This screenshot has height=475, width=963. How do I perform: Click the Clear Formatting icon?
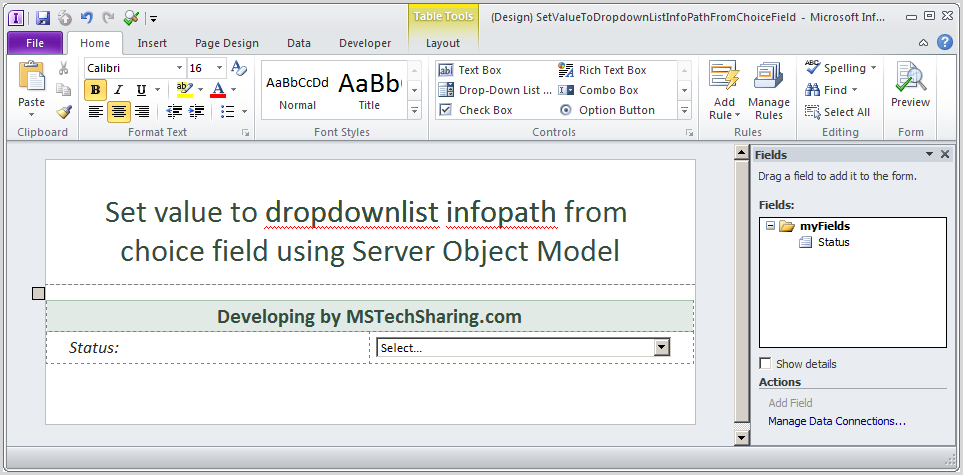click(x=239, y=68)
